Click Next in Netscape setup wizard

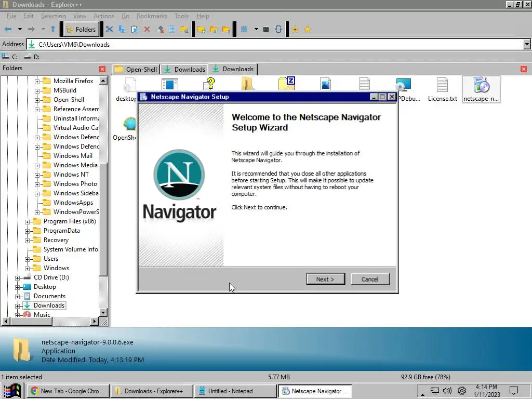tap(325, 279)
